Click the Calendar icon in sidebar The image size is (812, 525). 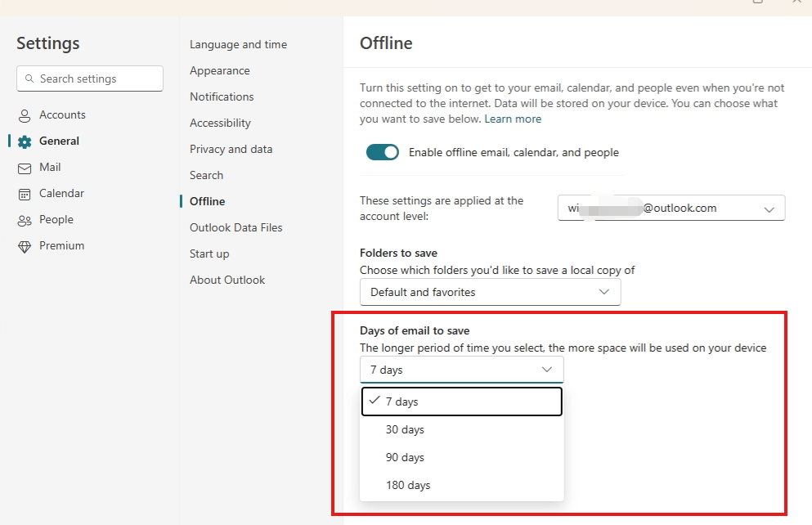tap(25, 194)
